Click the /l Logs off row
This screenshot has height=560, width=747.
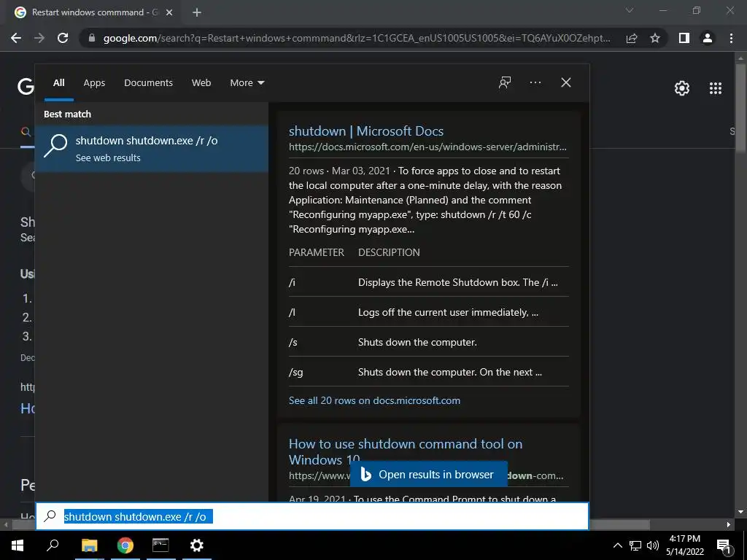coord(428,312)
